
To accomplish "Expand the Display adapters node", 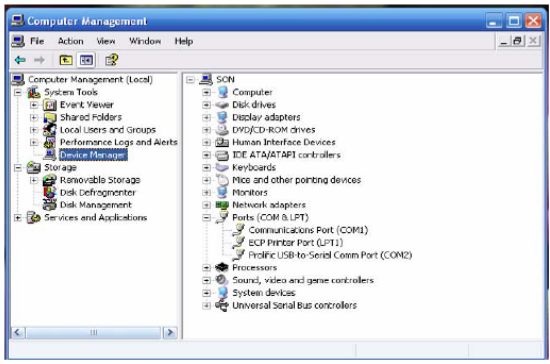I will pyautogui.click(x=207, y=117).
